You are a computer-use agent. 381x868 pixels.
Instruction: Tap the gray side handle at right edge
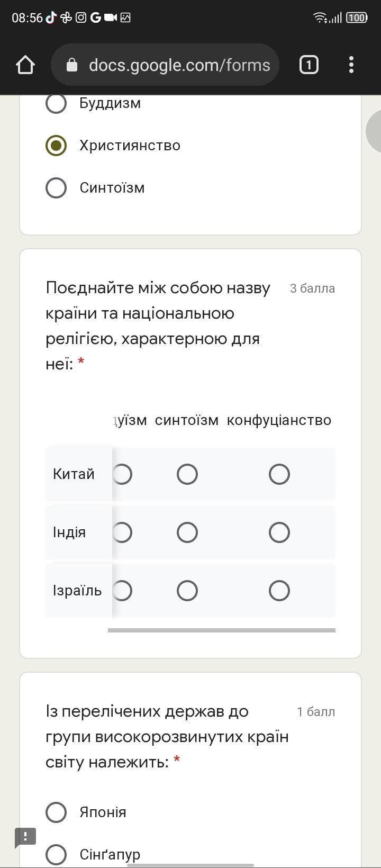pos(374,131)
